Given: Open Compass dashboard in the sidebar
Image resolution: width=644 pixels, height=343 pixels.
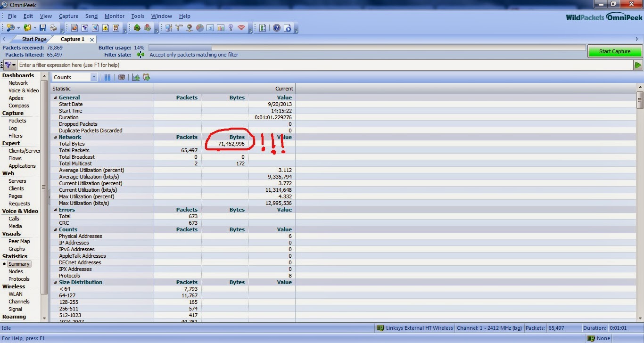Looking at the screenshot, I should coord(19,106).
